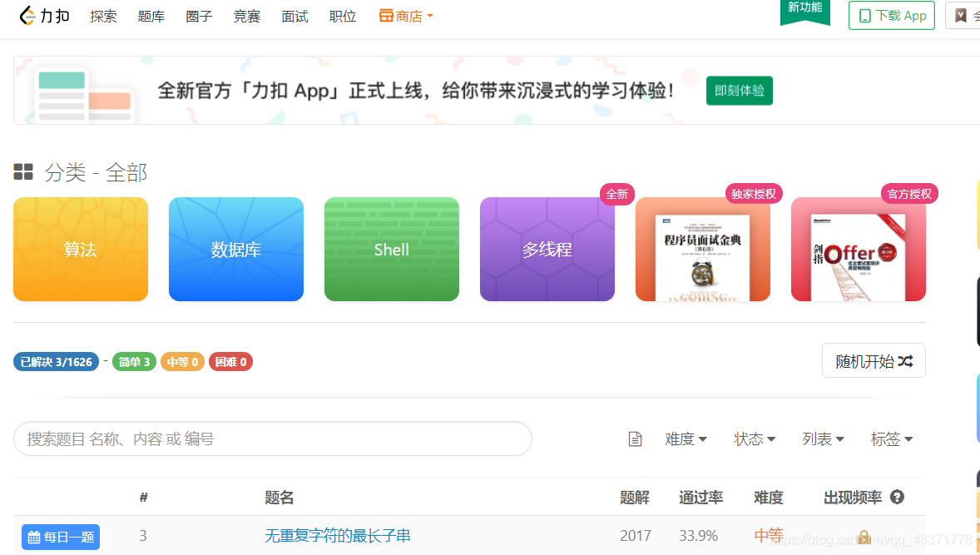
Task: Expand the 标签 filter dropdown
Action: 891,439
